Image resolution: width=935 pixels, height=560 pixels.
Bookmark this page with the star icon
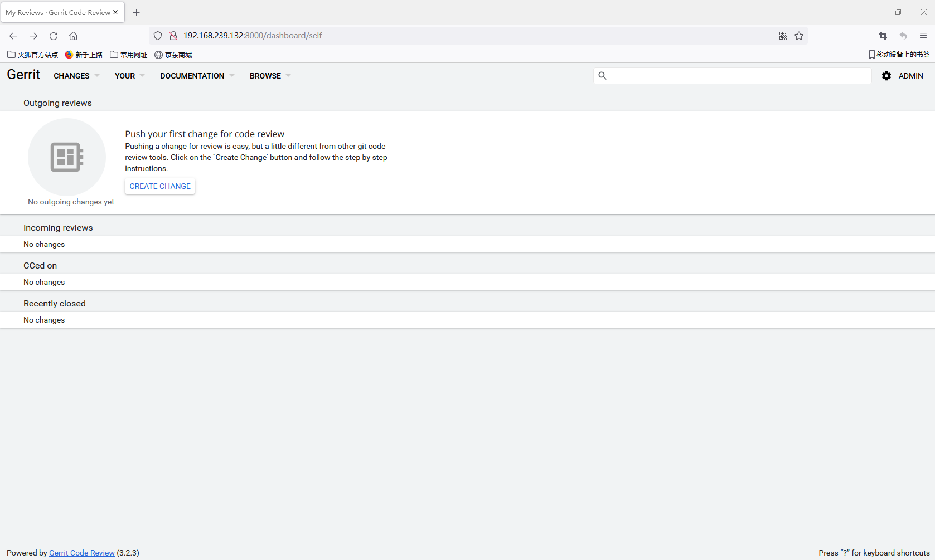tap(799, 36)
